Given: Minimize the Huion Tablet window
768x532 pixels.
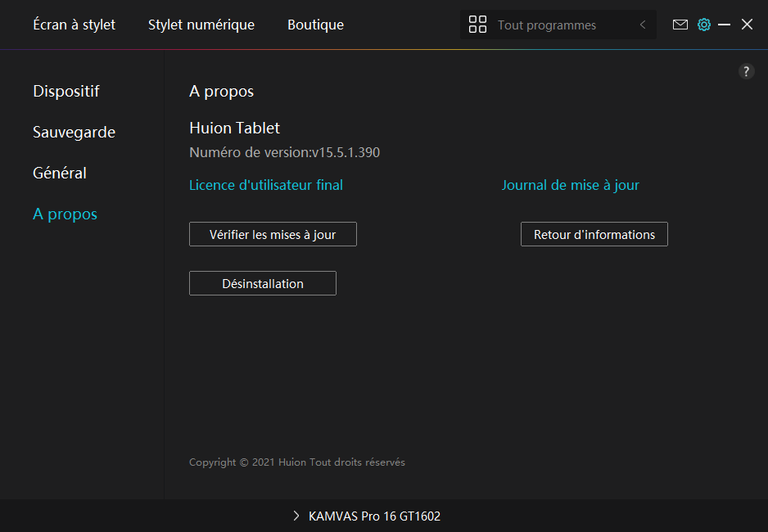Looking at the screenshot, I should pos(724,25).
